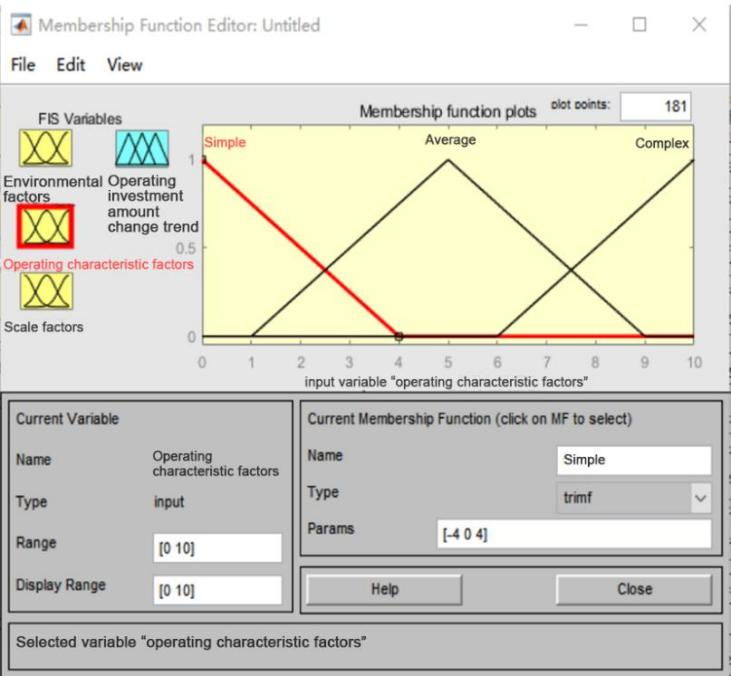The image size is (731, 676).
Task: Click the Simple peak control point at 0
Action: pos(204,160)
